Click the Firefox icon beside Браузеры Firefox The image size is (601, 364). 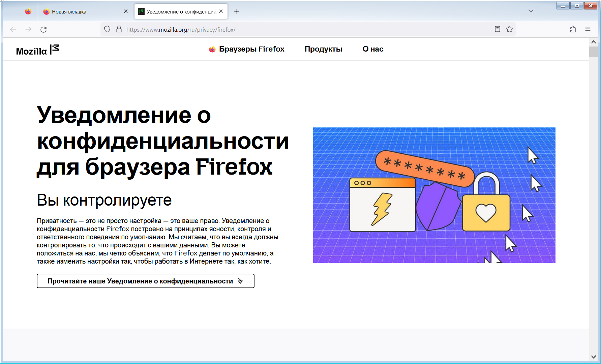[x=212, y=49]
